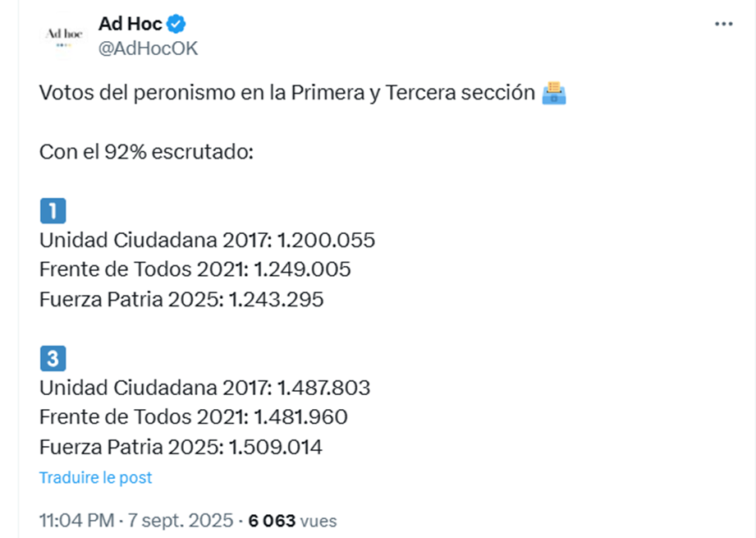
Task: Click the Frente de Todos 2021: 1.481.960 line
Action: tap(194, 417)
